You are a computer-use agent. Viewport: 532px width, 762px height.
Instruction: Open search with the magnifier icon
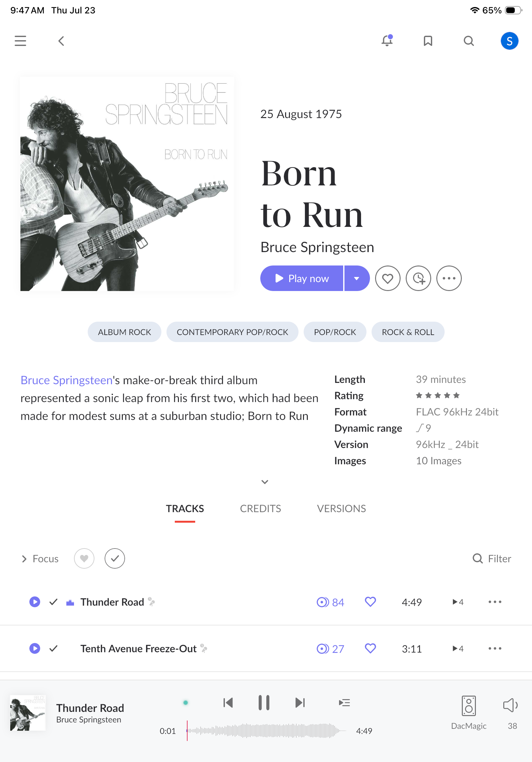click(x=469, y=41)
